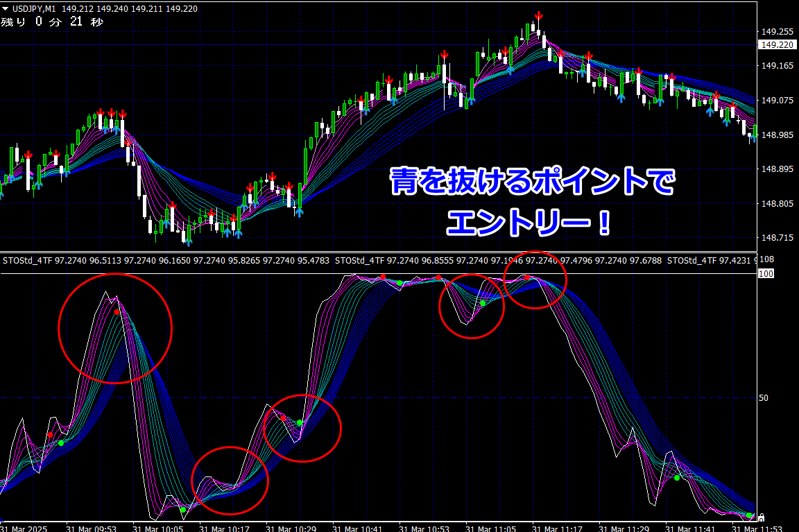Click the 31 Mar 11:41 time label
Image resolution: width=799 pixels, height=532 pixels.
coord(691,529)
